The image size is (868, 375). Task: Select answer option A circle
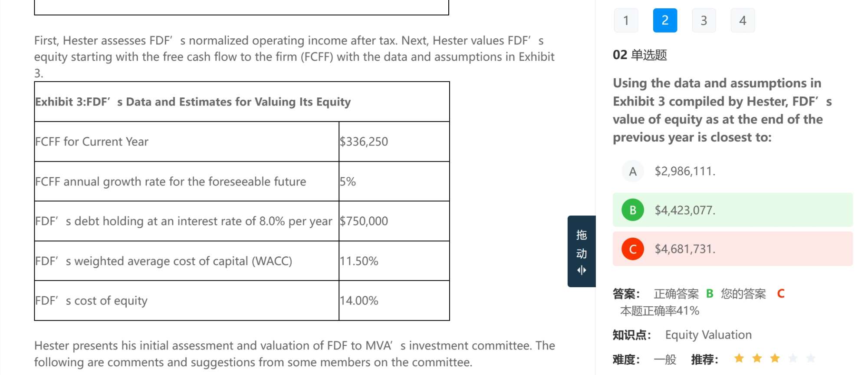tap(633, 171)
